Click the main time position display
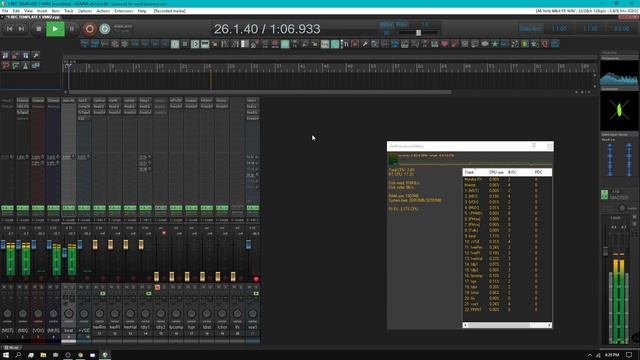This screenshot has height=360, width=640. pyautogui.click(x=267, y=29)
